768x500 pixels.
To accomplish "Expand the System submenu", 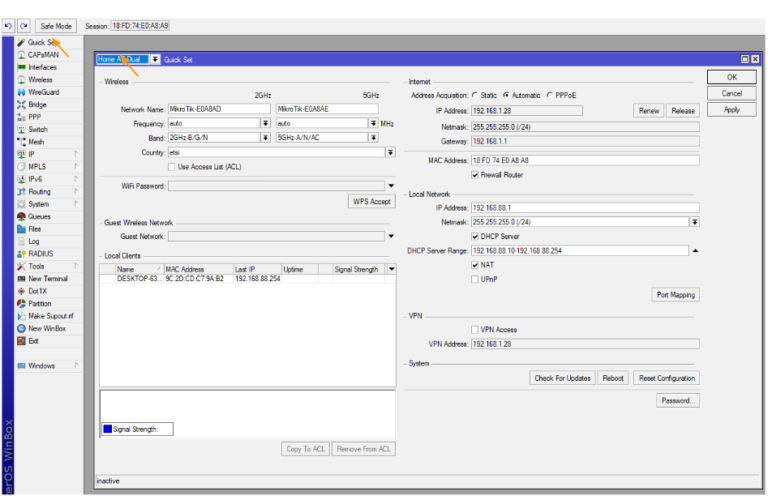I will click(x=76, y=204).
